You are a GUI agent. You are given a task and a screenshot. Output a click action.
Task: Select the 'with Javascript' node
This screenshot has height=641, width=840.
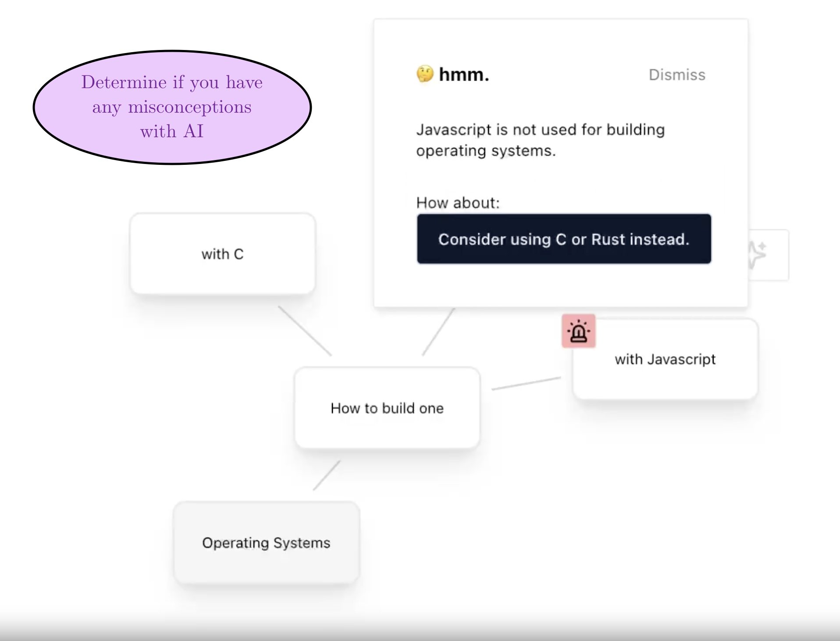(665, 359)
